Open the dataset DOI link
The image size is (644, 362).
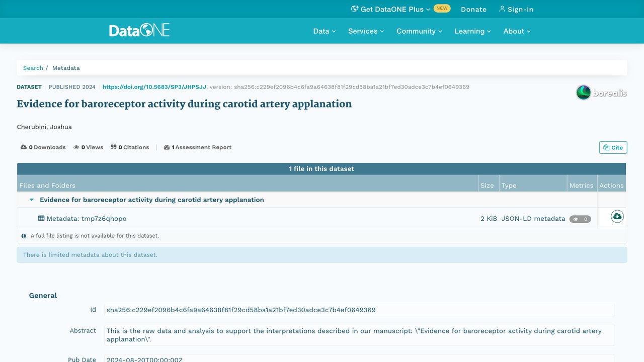(x=154, y=87)
